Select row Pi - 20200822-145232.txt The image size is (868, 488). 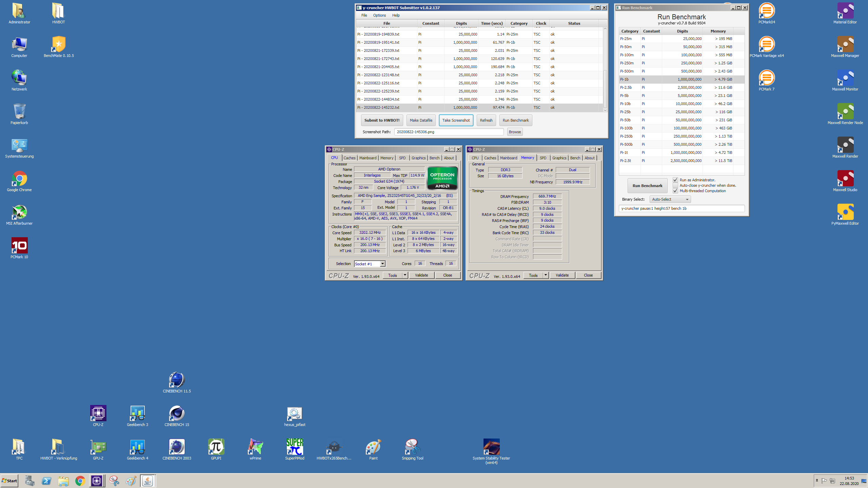tap(479, 107)
